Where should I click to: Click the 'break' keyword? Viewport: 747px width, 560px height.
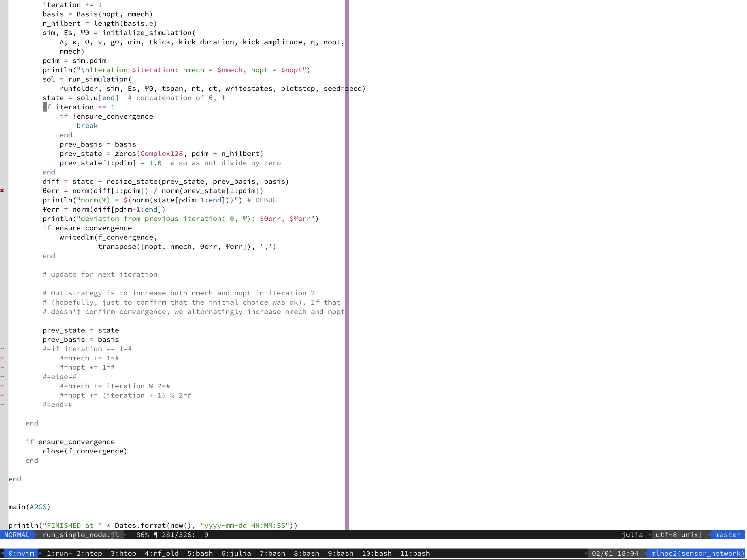pyautogui.click(x=87, y=126)
